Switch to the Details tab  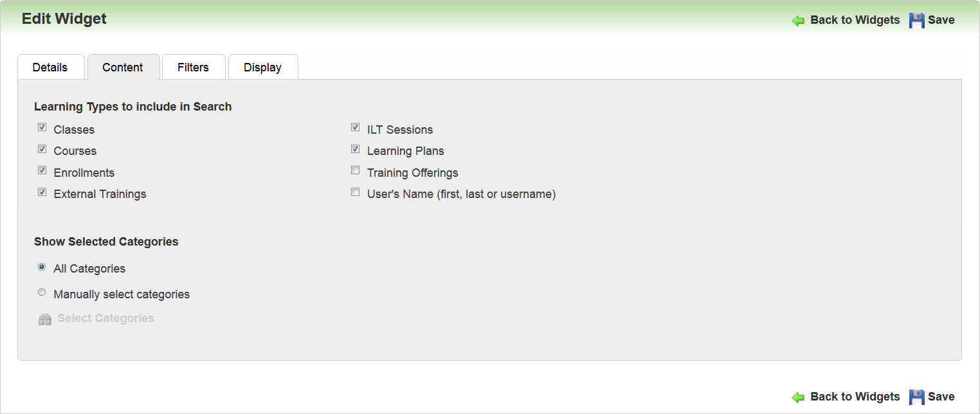click(x=50, y=67)
